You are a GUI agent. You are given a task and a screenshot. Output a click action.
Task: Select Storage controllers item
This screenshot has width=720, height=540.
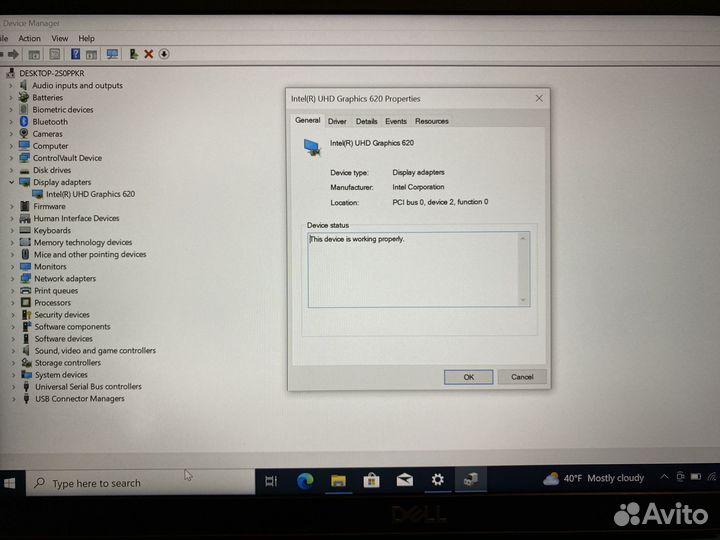(68, 363)
